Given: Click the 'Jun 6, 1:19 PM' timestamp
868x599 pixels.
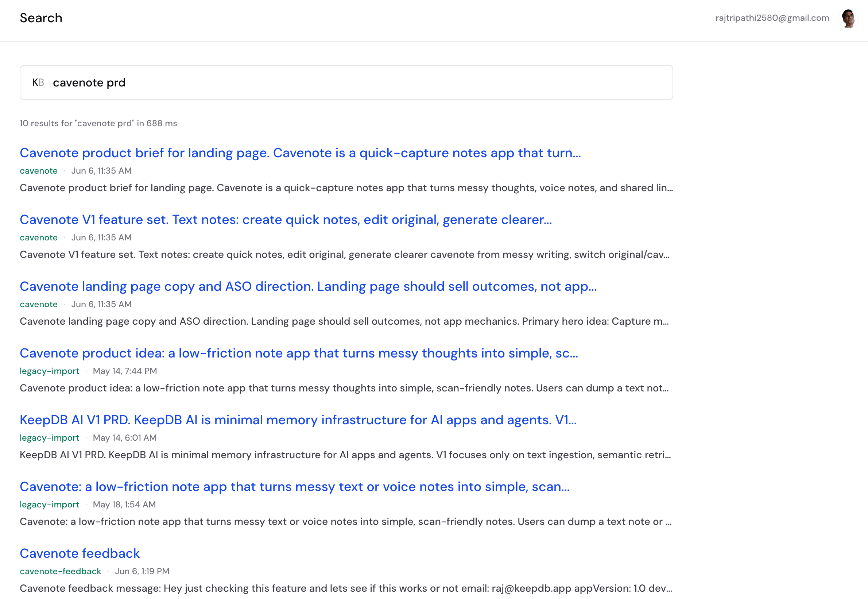Looking at the screenshot, I should click(142, 571).
